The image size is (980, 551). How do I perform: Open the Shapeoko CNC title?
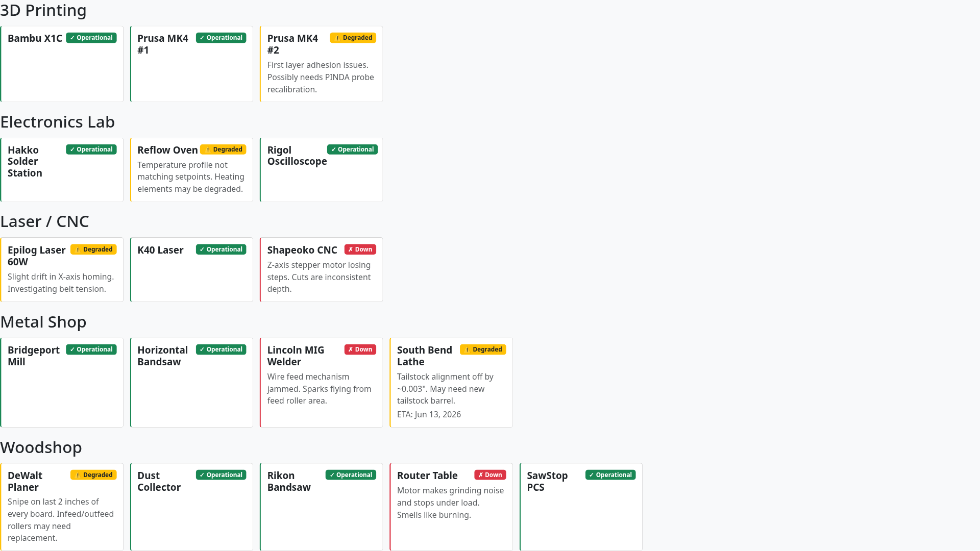click(302, 250)
